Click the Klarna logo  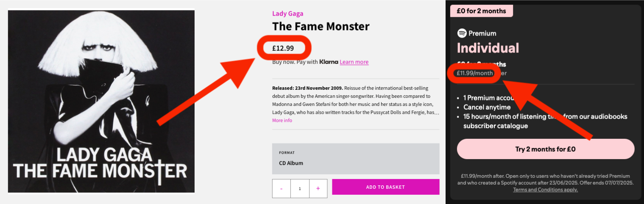[x=329, y=62]
